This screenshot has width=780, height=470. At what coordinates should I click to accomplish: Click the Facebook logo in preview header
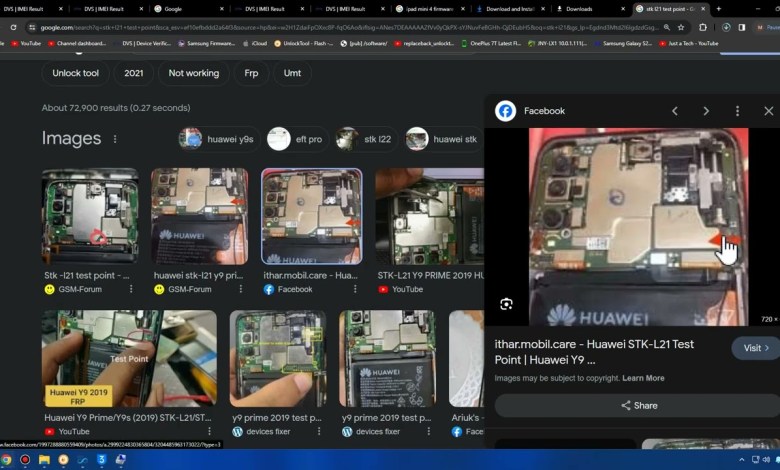coord(506,111)
